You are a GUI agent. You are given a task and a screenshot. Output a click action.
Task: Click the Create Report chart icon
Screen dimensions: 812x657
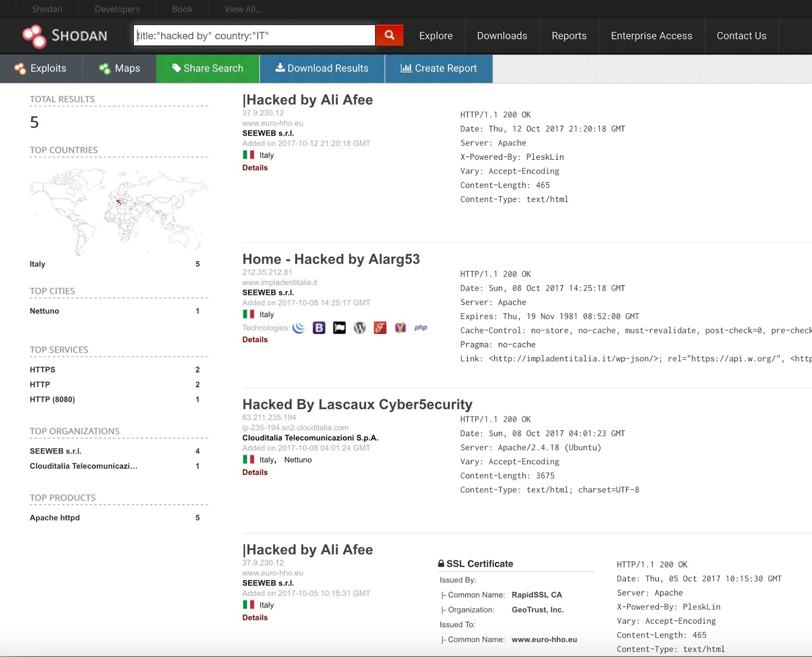406,68
